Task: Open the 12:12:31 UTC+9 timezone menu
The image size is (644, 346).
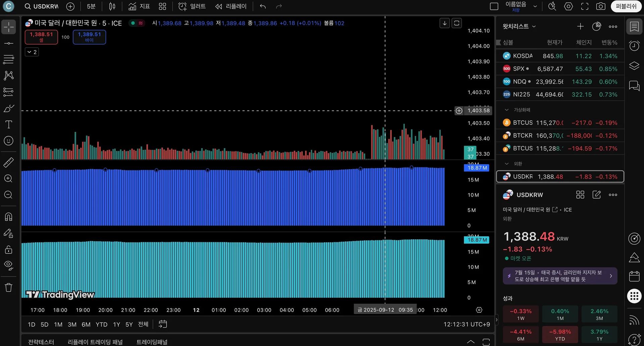Action: pyautogui.click(x=467, y=325)
